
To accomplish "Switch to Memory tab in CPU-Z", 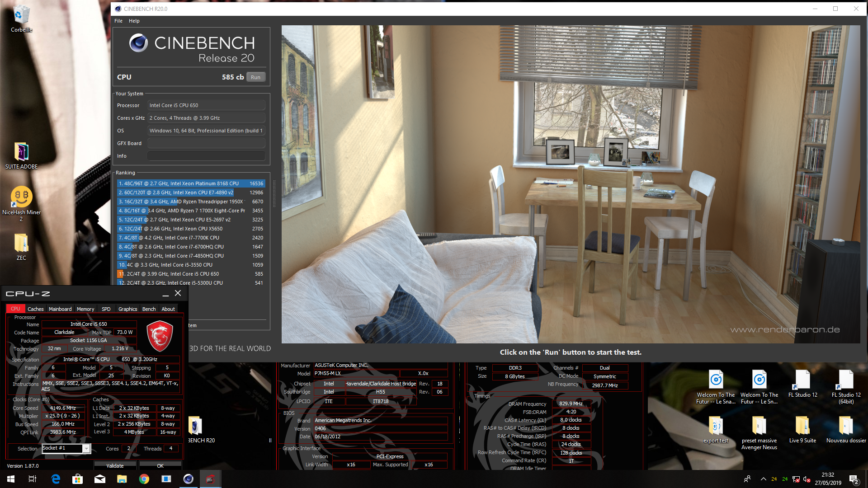I will [85, 309].
